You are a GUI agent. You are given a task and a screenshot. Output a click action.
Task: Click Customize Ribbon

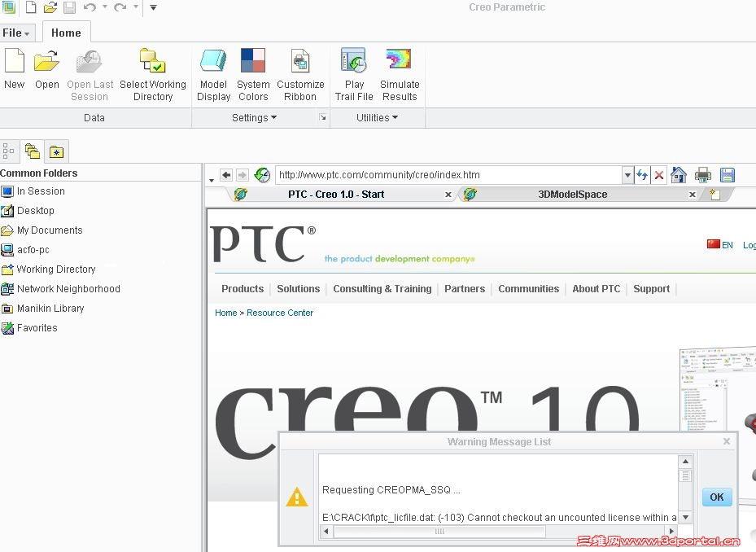pos(300,75)
